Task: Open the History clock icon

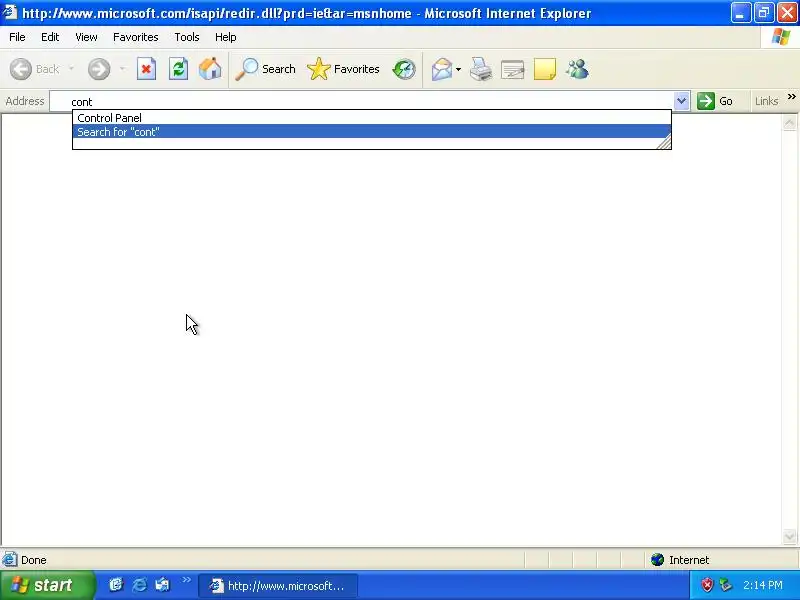Action: (404, 69)
